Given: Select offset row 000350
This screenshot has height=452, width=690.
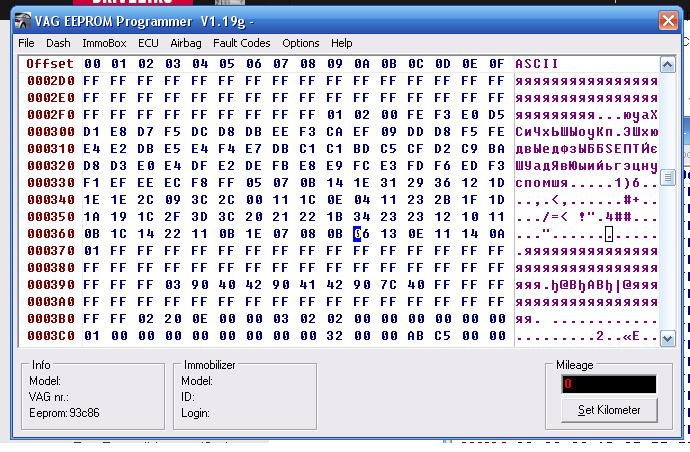Looking at the screenshot, I should pos(51,217).
